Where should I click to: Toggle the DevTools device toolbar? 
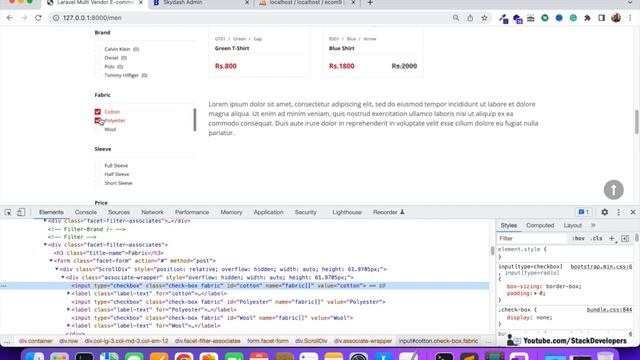click(x=21, y=212)
